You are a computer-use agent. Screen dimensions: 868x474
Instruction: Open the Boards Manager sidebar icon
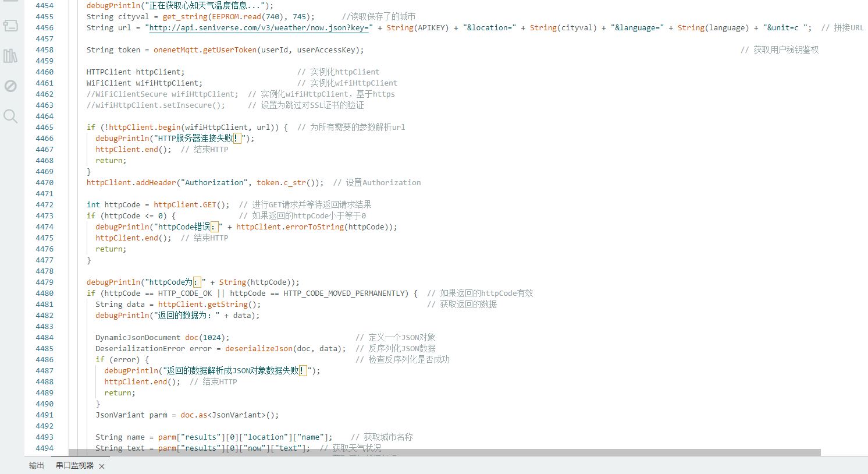[x=10, y=26]
